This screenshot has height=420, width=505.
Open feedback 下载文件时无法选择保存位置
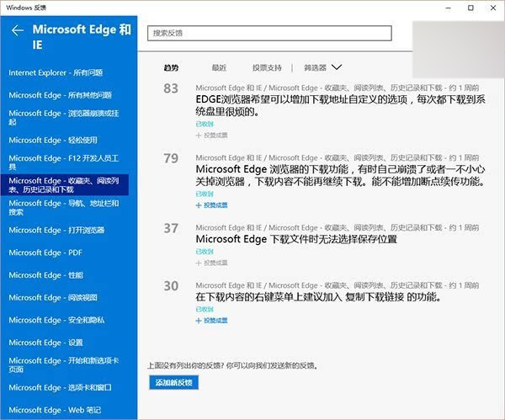(x=296, y=239)
